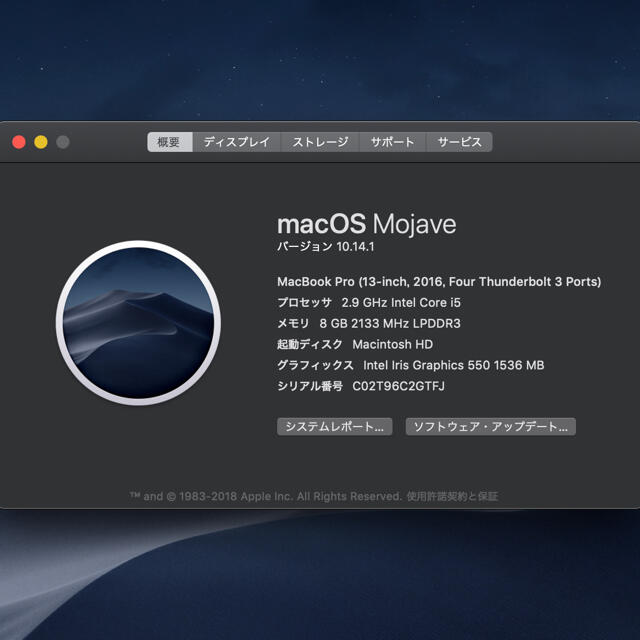This screenshot has width=640, height=640.
Task: Select the MacBook Pro model name line
Action: point(439,282)
